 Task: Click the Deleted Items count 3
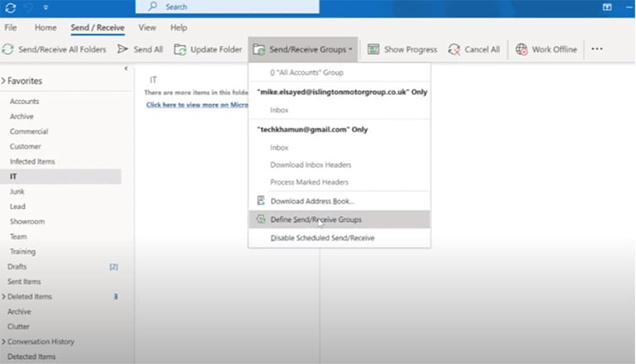(x=116, y=296)
